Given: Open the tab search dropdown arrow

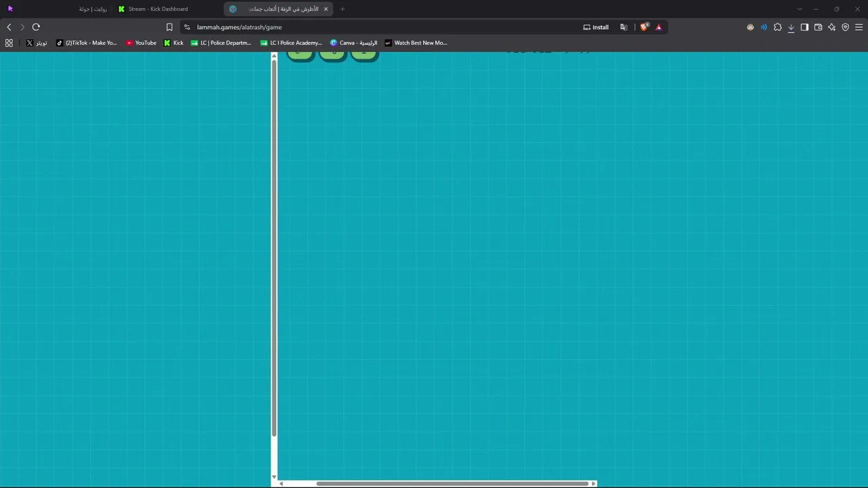Looking at the screenshot, I should click(800, 9).
